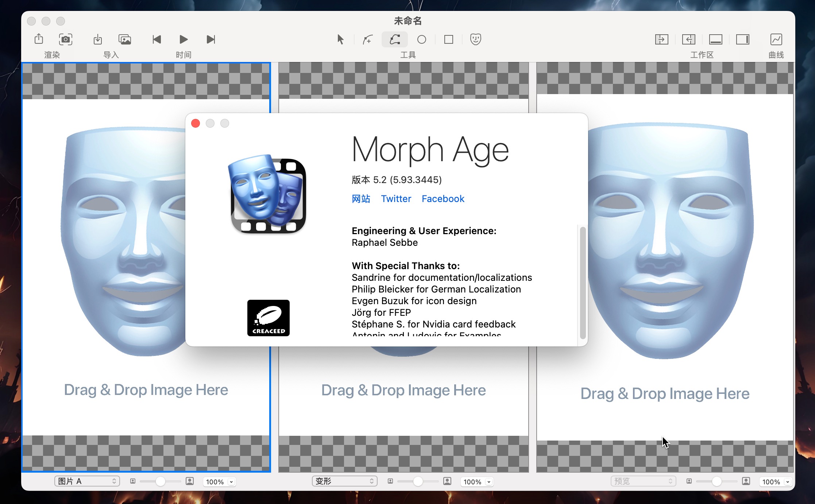815x504 pixels.
Task: Click the Morph Age app icon
Action: click(267, 194)
